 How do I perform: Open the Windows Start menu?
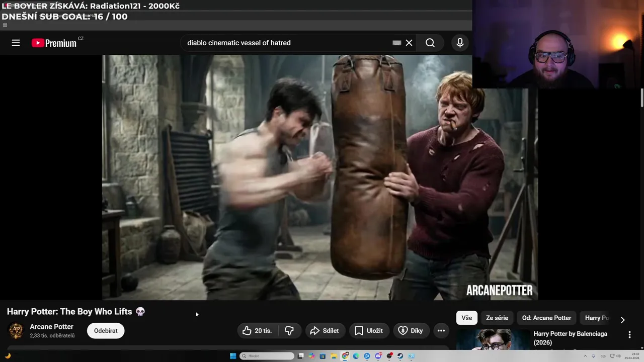233,356
